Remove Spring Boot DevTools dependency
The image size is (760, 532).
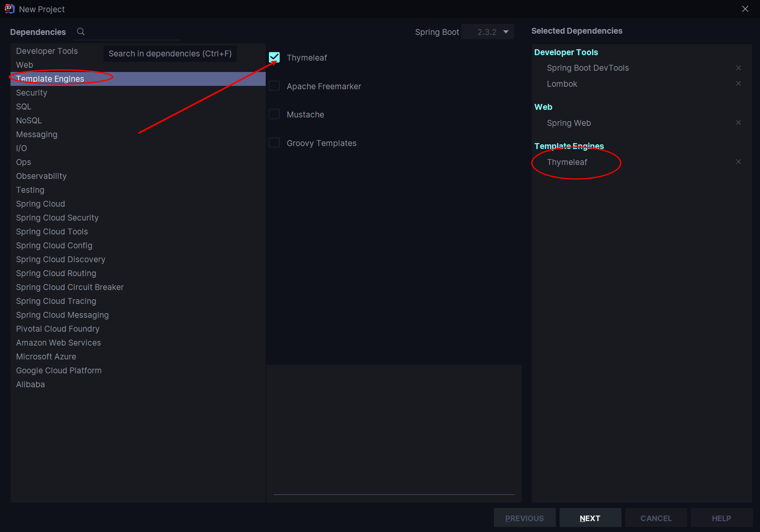point(738,68)
